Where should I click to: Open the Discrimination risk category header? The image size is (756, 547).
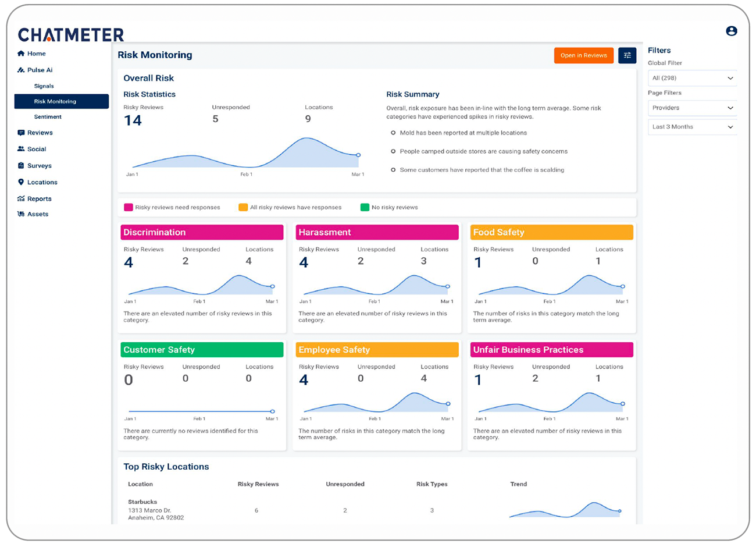[x=202, y=232]
